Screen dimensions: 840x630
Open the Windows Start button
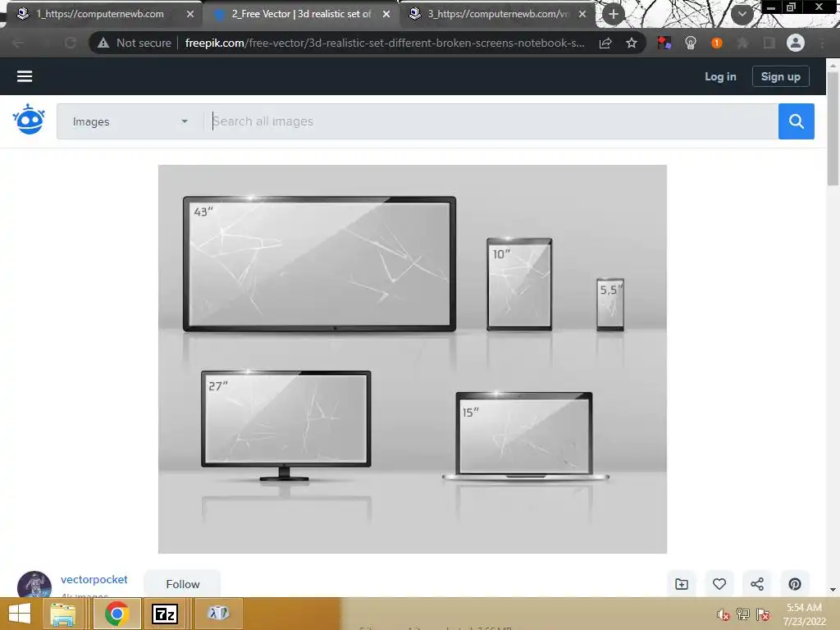coord(20,614)
